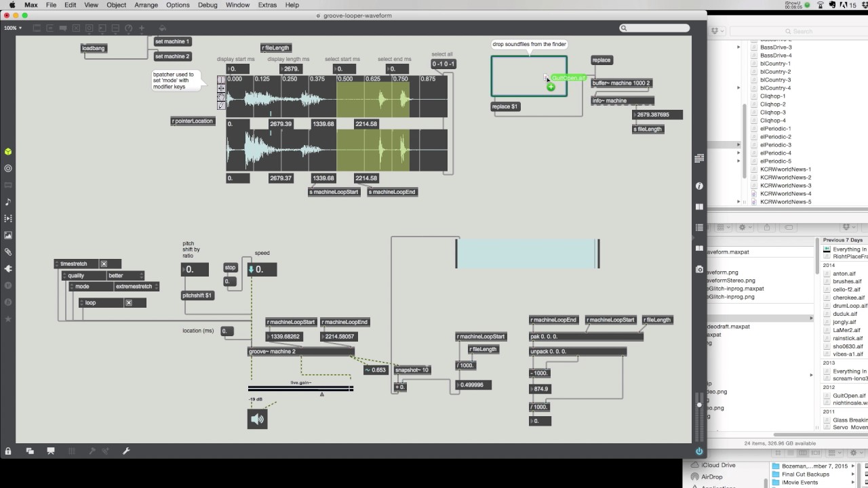Select the waveform zoom mode button
This screenshot has height=488, width=868.
(221, 97)
